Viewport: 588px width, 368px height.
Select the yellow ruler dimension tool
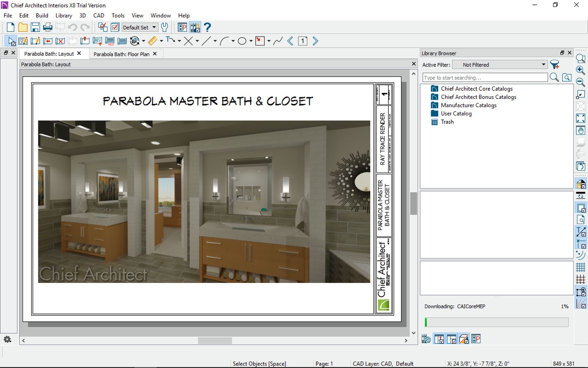point(152,41)
